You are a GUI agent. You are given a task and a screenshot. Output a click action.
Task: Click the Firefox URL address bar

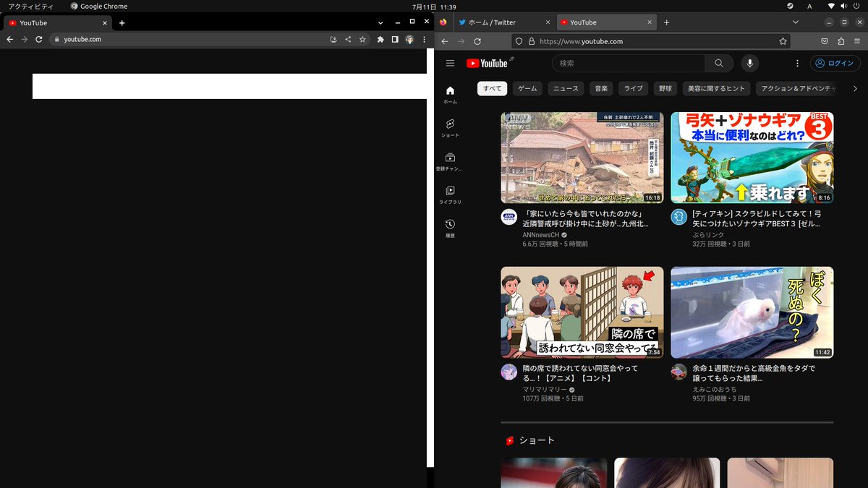click(x=651, y=41)
